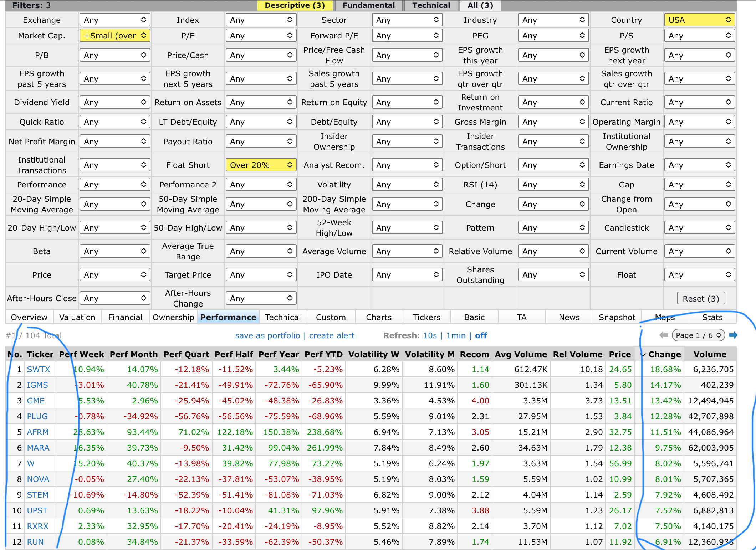Set refresh to 1min
The image size is (756, 550).
(x=456, y=335)
